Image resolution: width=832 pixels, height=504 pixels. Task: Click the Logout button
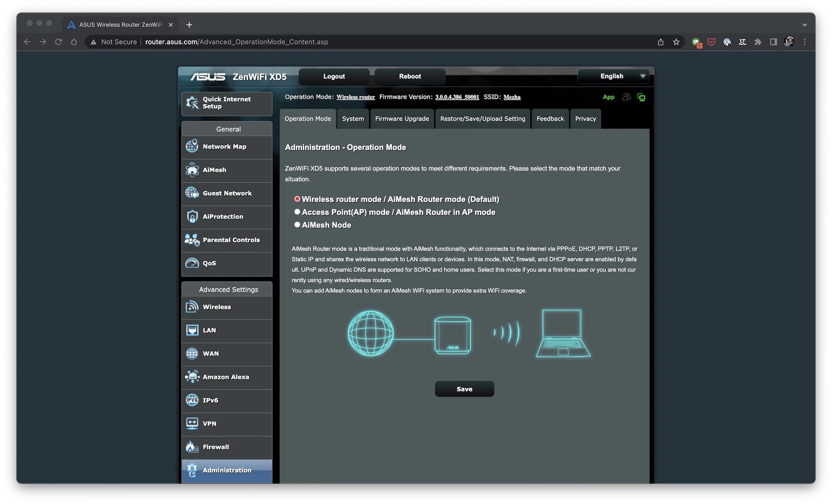pos(334,76)
